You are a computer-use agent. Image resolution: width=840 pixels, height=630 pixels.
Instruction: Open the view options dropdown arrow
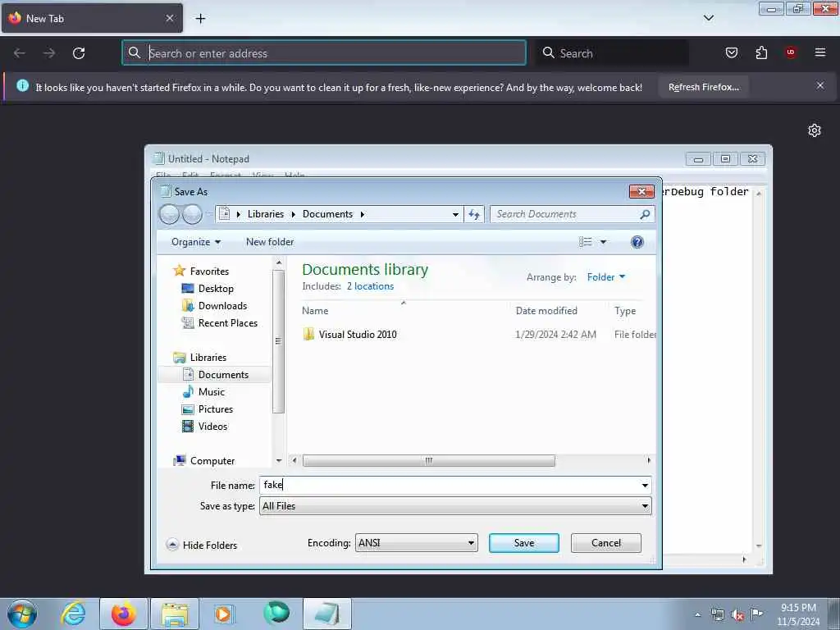[x=603, y=242]
